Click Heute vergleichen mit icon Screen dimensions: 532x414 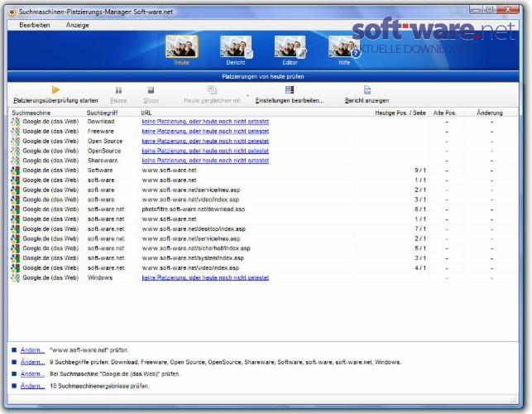pos(212,89)
